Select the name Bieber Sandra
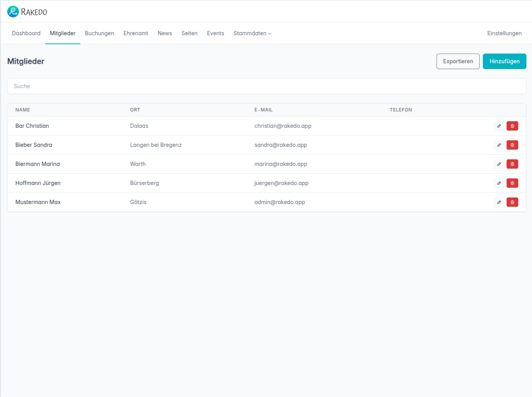 34,145
